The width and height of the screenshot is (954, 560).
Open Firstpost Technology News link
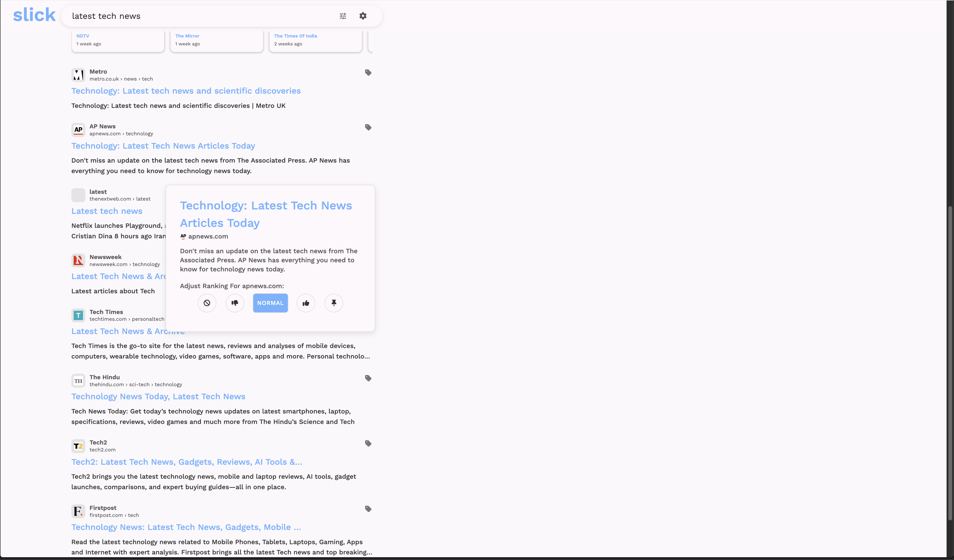click(x=186, y=527)
